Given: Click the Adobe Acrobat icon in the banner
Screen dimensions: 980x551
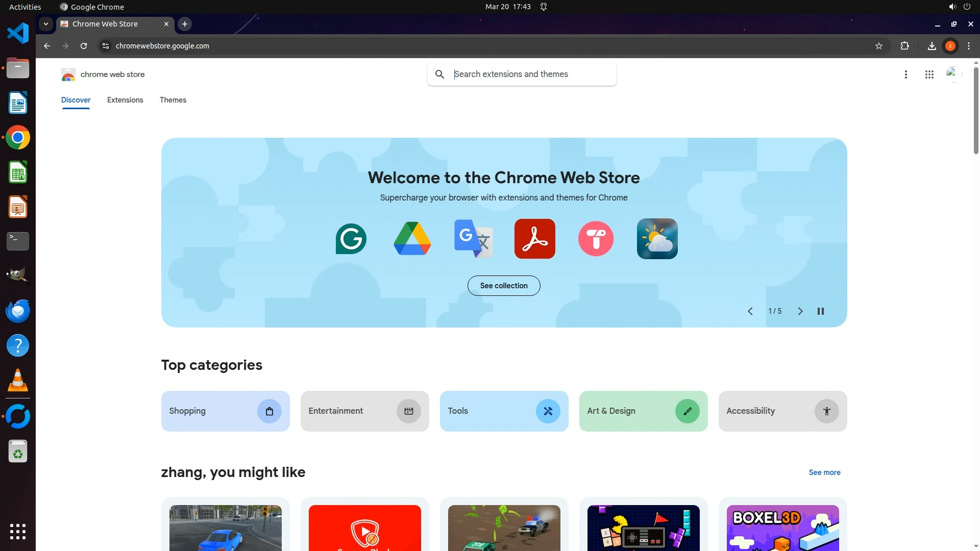Looking at the screenshot, I should click(534, 239).
